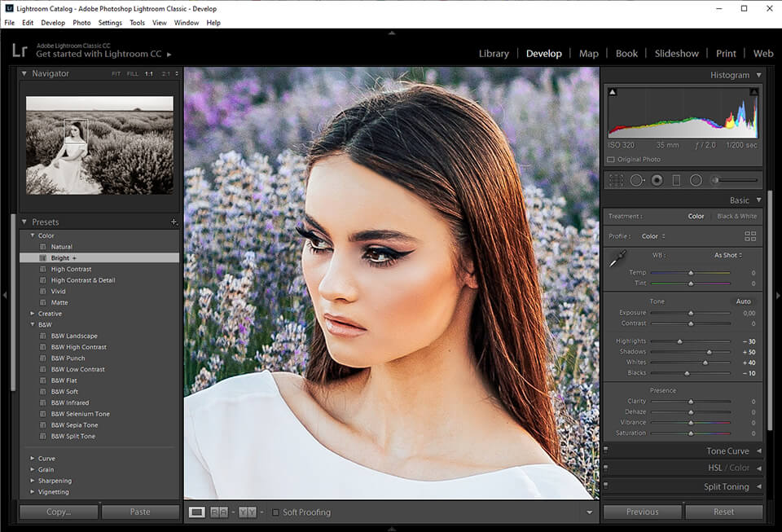Image resolution: width=782 pixels, height=532 pixels.
Task: Apply the B&W Sepia Tone preset
Action: pyautogui.click(x=77, y=424)
